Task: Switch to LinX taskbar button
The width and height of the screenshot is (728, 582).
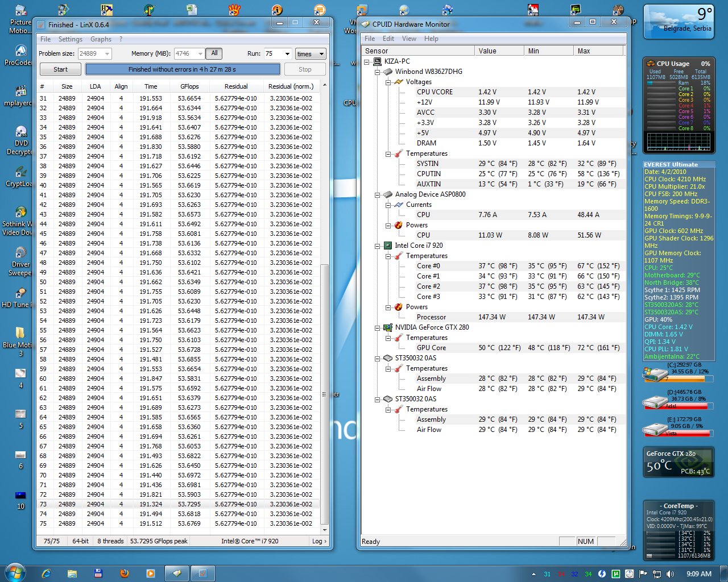Action: [203, 573]
